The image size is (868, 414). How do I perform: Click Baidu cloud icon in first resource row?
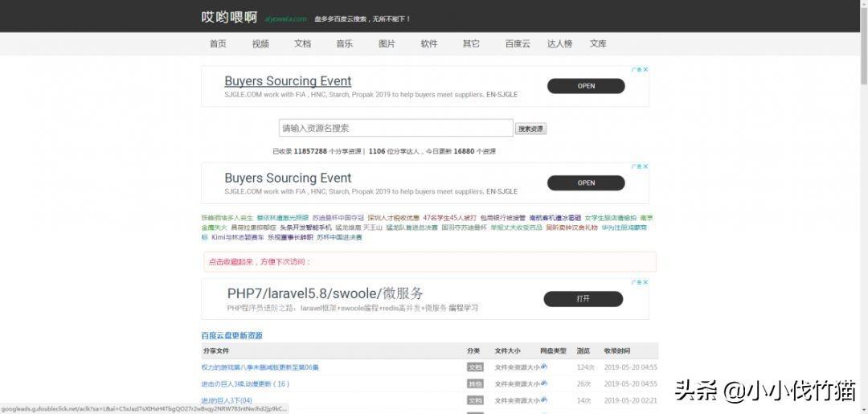click(x=544, y=367)
